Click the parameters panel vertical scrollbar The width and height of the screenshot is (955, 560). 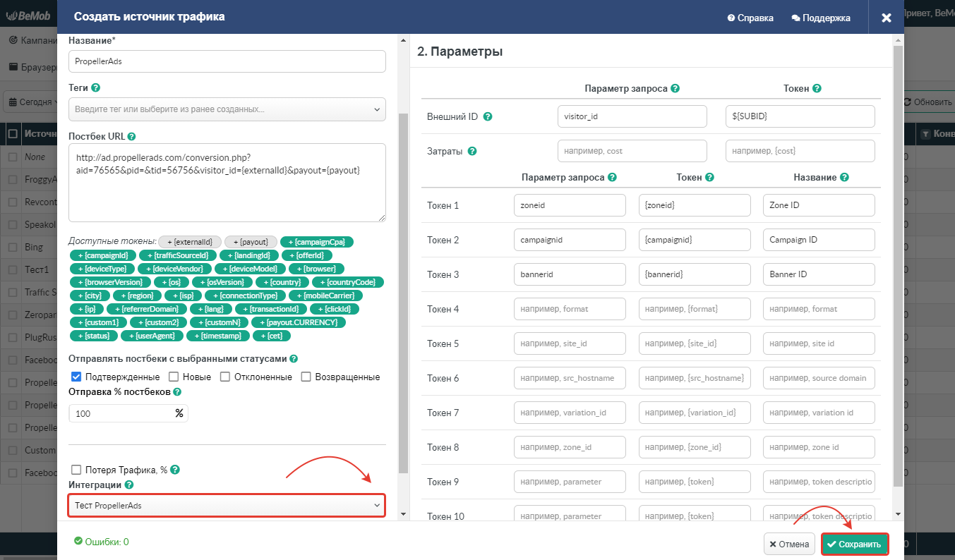[898, 266]
